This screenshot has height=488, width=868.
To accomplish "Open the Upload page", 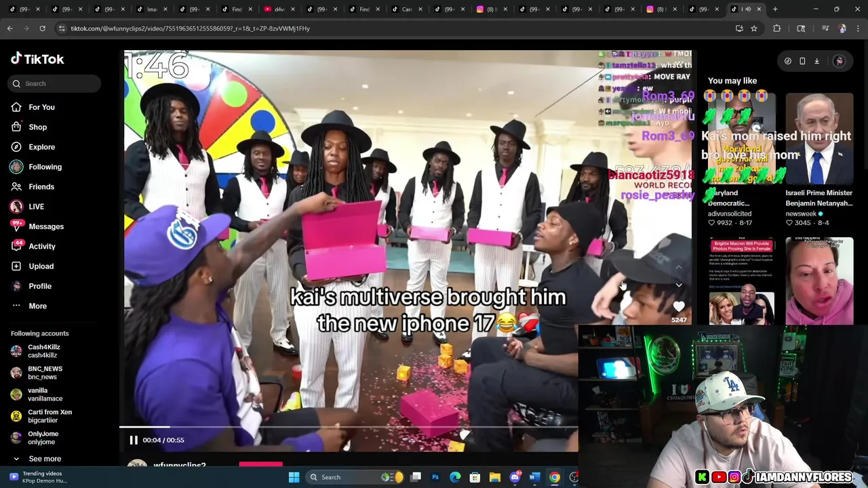I will [x=32, y=266].
